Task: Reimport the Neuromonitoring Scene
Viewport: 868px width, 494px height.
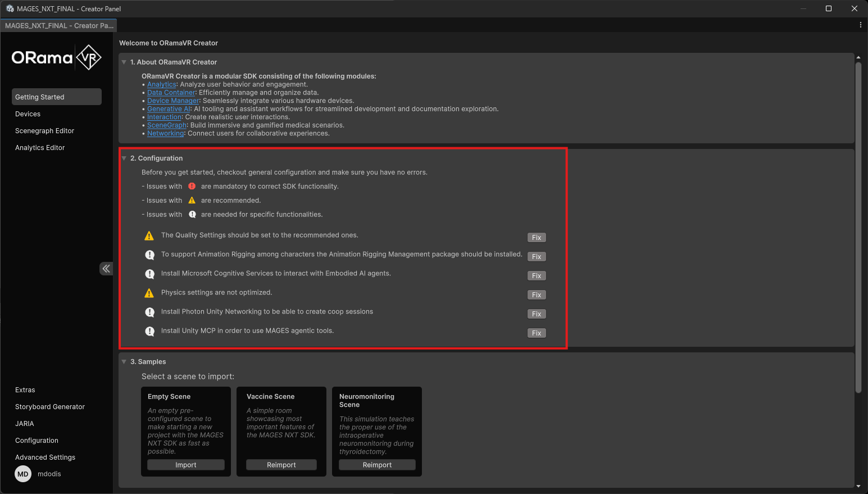Action: pos(377,465)
